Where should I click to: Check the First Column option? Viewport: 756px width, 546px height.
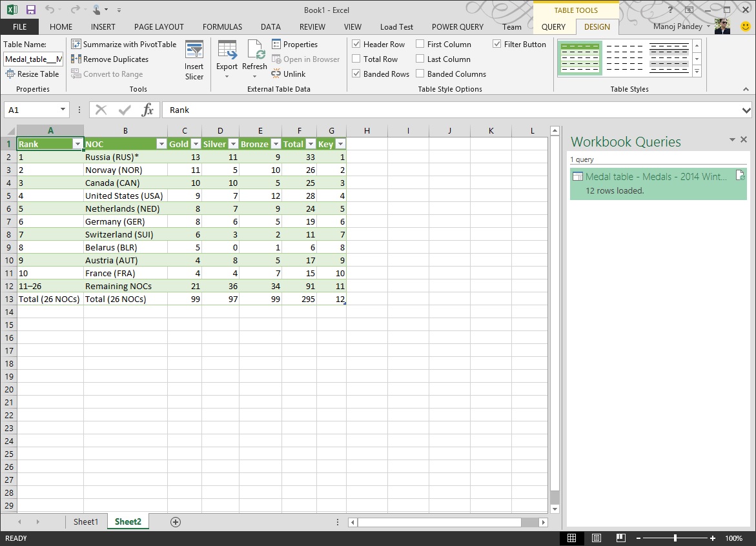422,44
